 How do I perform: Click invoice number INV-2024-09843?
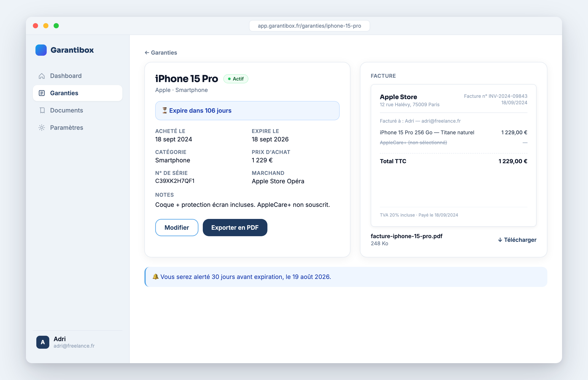tap(496, 96)
